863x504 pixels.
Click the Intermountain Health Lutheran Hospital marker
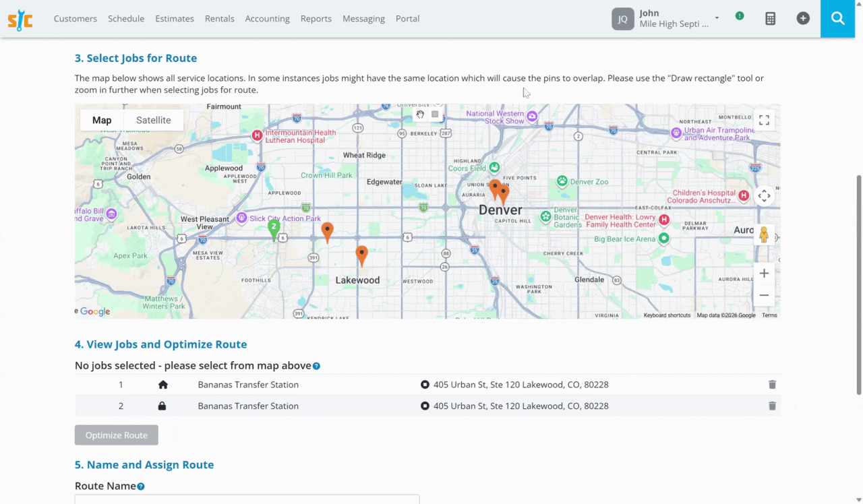tap(257, 135)
